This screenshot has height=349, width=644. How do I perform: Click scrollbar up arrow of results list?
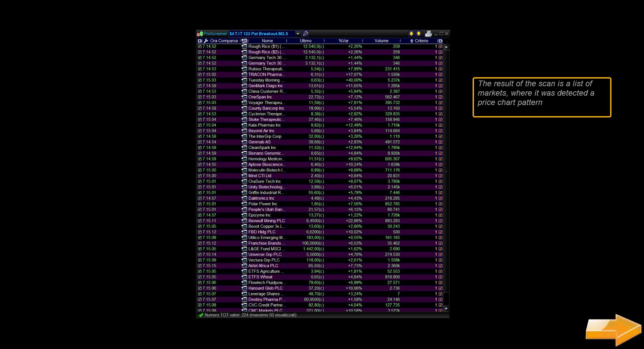click(446, 47)
